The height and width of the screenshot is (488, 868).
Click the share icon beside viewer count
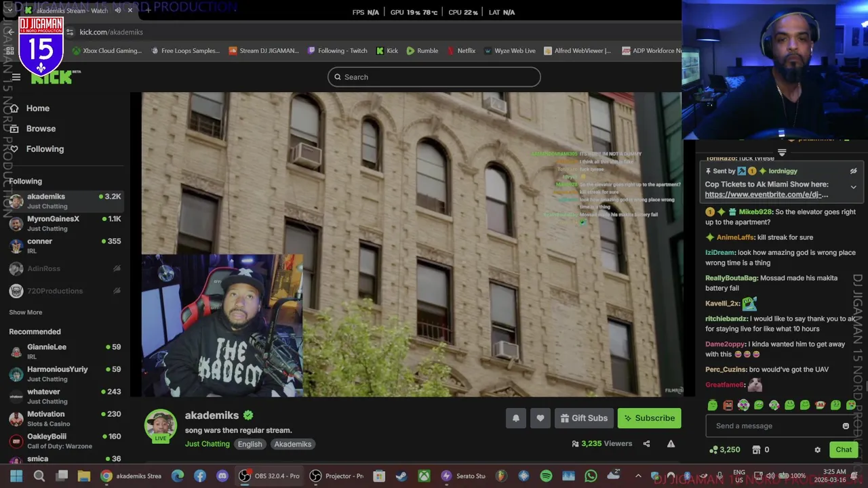point(646,444)
